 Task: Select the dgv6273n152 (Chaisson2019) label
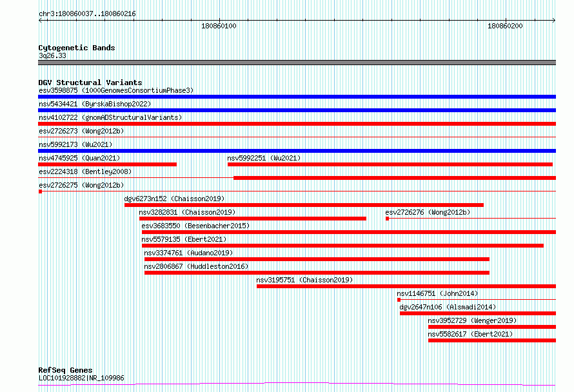tap(174, 199)
